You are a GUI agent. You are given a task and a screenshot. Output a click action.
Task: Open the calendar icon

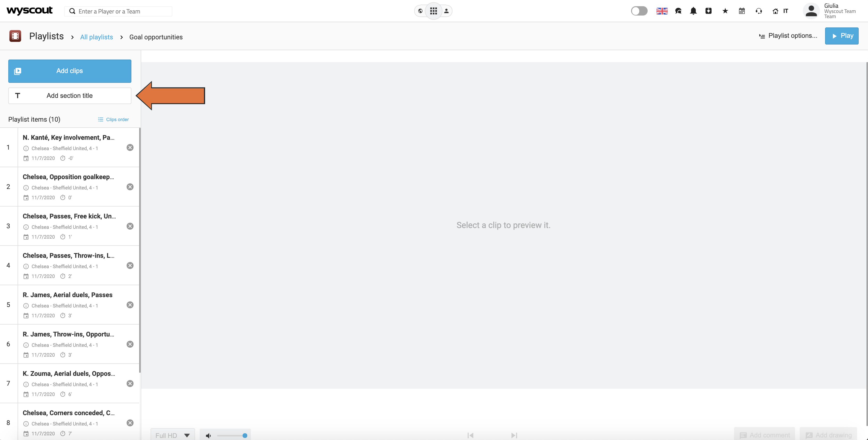click(742, 11)
